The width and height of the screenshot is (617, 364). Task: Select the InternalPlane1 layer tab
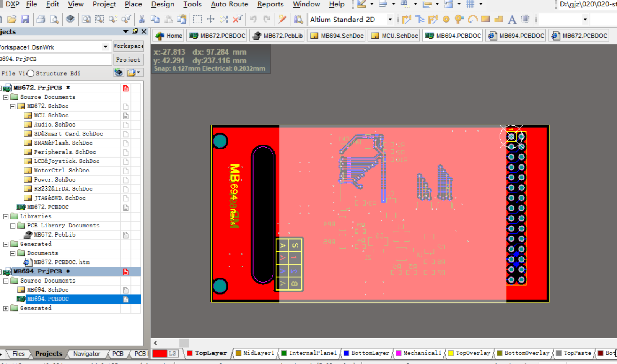(309, 353)
